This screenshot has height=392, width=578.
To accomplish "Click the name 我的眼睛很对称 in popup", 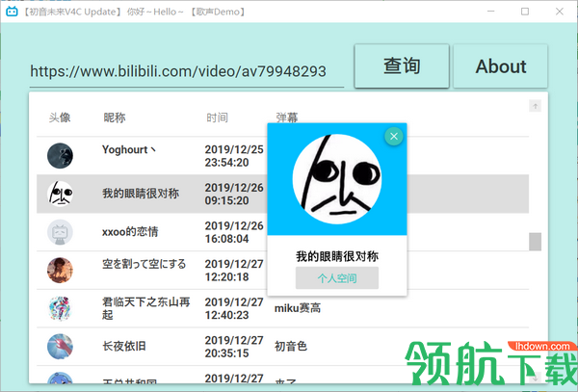I will 337,256.
